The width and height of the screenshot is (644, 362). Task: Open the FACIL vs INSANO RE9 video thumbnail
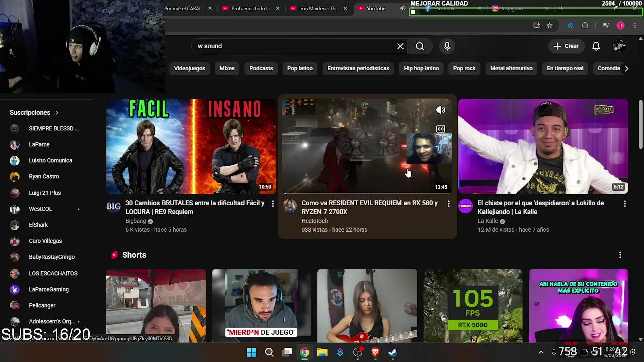[191, 146]
